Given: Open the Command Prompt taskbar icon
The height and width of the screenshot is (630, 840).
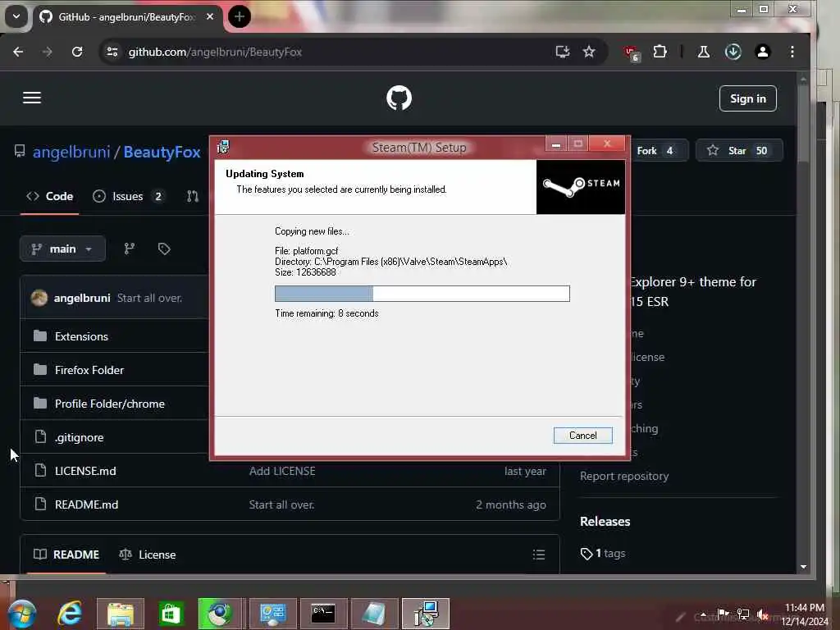Looking at the screenshot, I should tap(323, 614).
